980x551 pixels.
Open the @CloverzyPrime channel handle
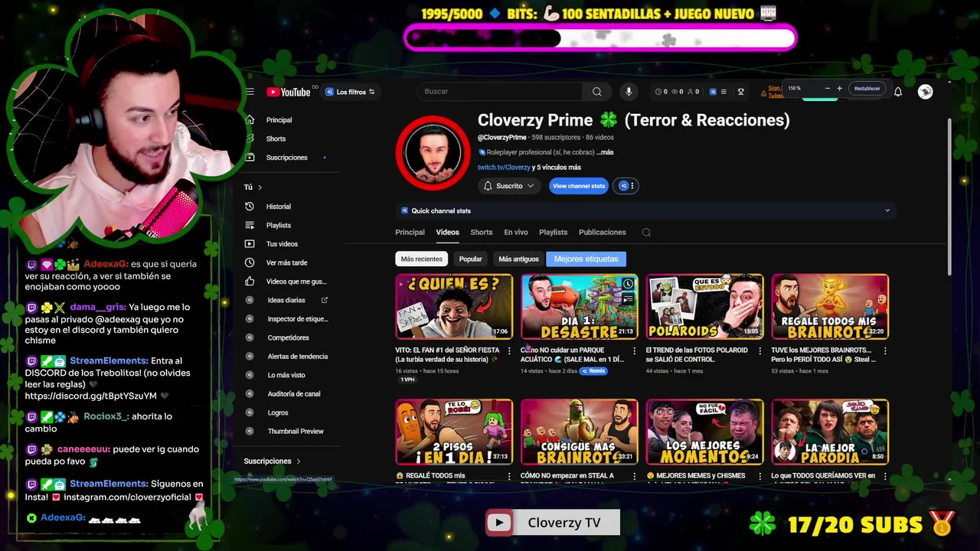tap(502, 138)
